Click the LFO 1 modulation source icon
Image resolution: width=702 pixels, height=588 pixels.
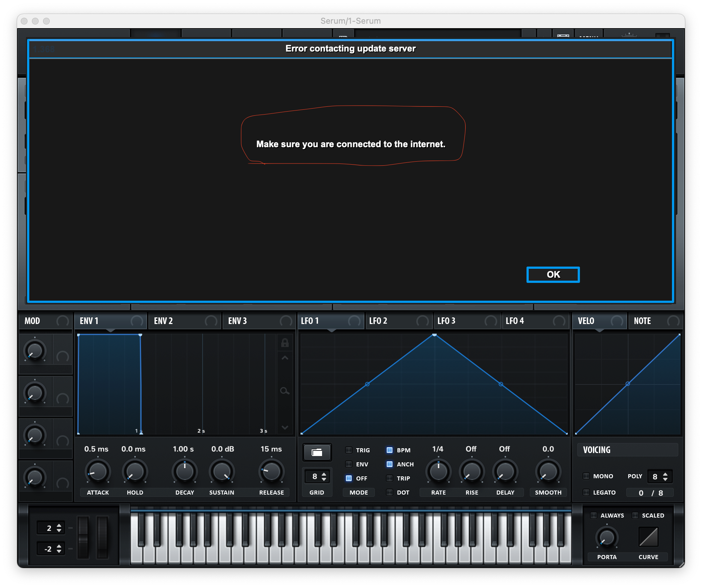coord(354,321)
